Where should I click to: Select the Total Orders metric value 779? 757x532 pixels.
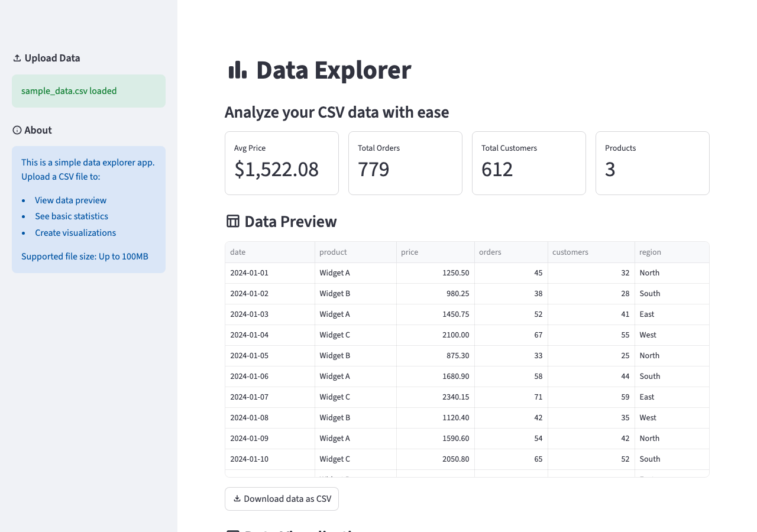coord(374,170)
